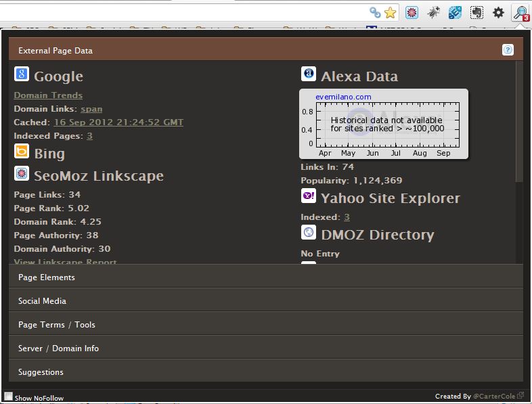532x404 pixels.
Task: Open the blue tag extension icon
Action: pyautogui.click(x=455, y=13)
